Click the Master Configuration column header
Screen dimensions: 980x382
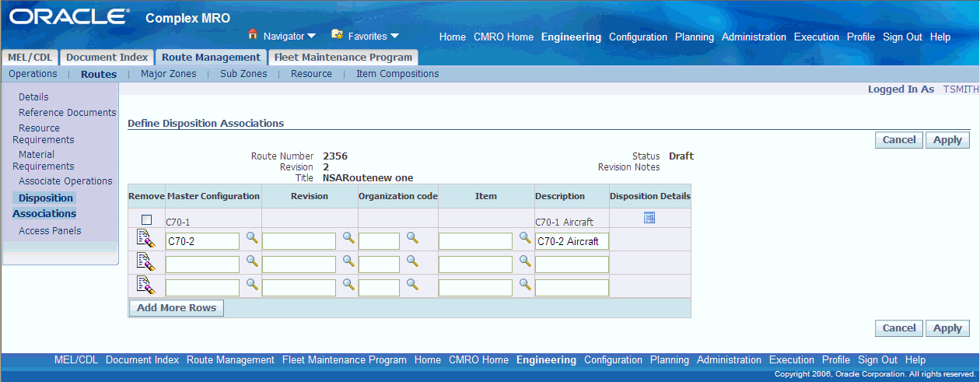tap(213, 196)
